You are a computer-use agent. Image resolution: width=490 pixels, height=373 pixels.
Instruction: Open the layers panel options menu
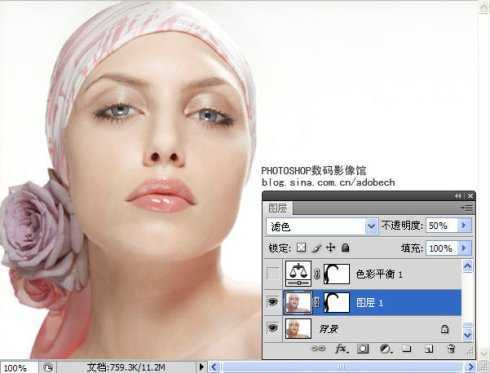tap(467, 208)
